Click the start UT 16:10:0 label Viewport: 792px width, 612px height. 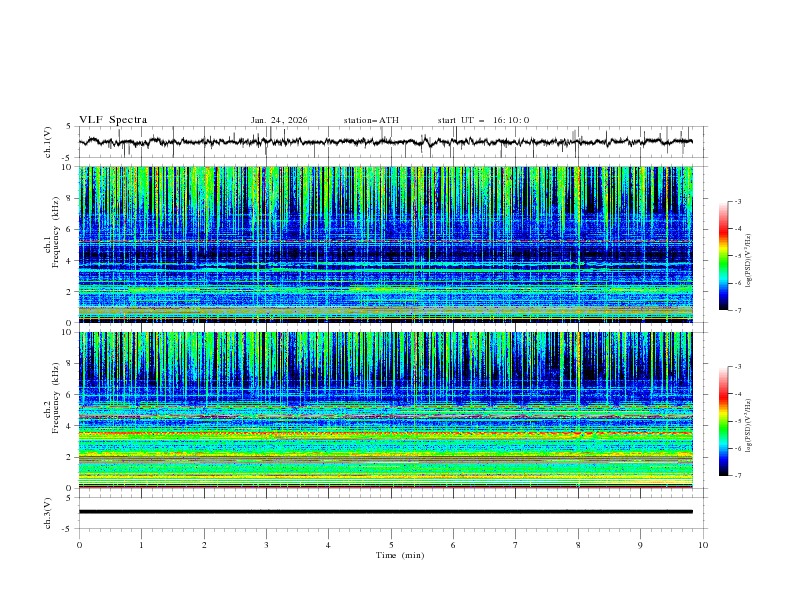pyautogui.click(x=483, y=120)
